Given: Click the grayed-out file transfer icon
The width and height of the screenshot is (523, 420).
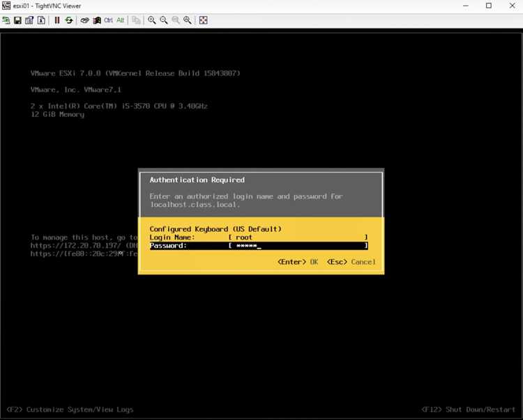Looking at the screenshot, I should tap(136, 20).
